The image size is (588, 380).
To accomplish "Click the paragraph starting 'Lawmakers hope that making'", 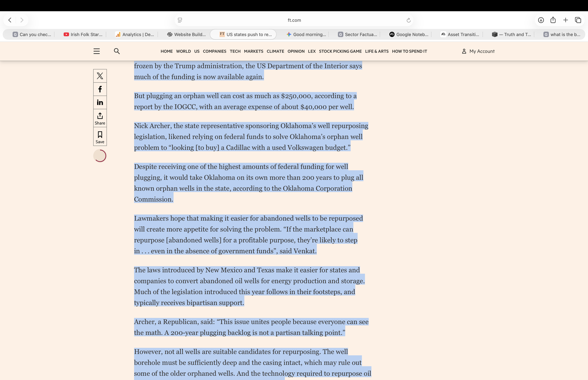I will [x=248, y=235].
